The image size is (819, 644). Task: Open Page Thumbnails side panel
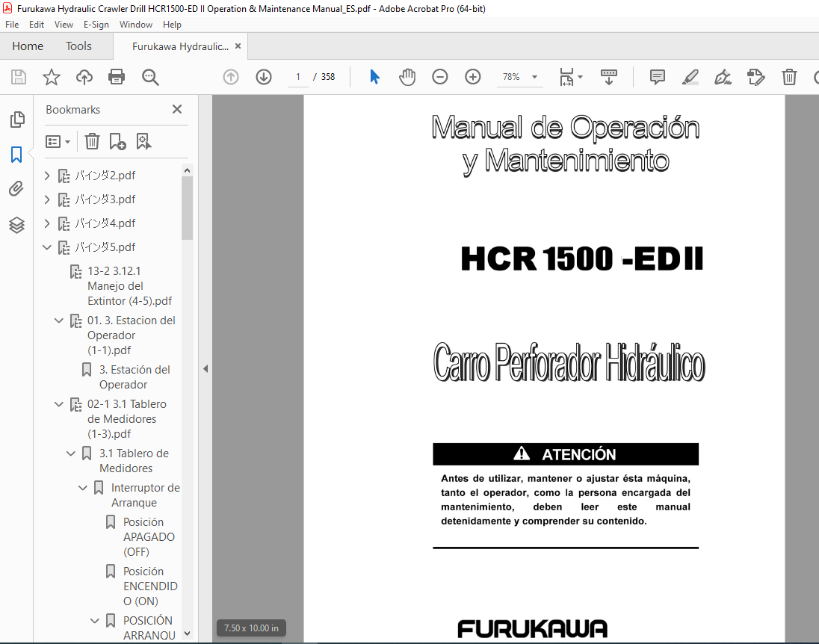point(16,120)
